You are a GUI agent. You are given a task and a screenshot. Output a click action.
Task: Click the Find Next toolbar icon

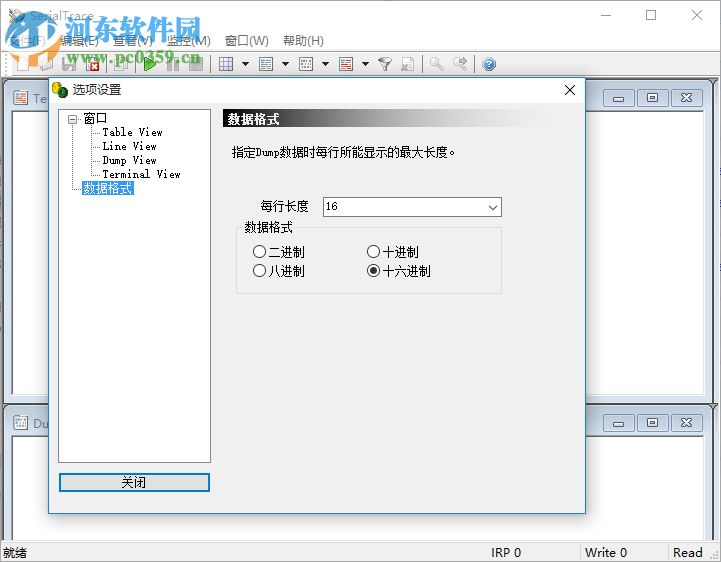tap(460, 64)
